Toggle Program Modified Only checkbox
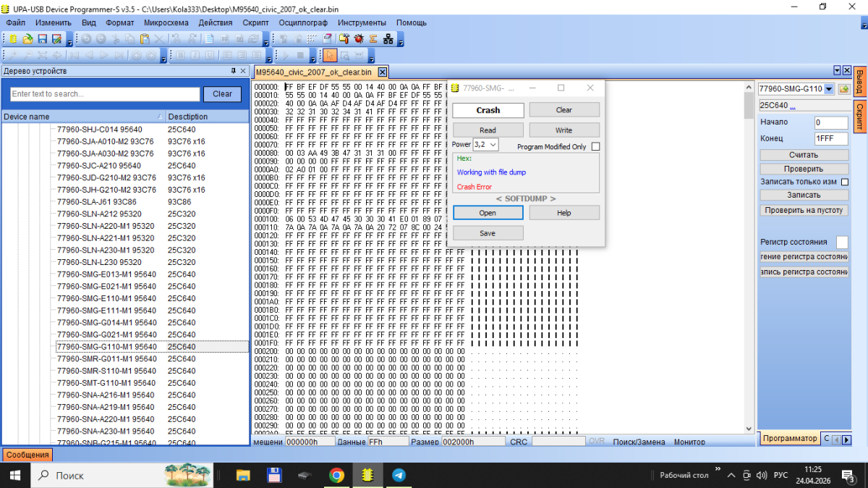Image resolution: width=868 pixels, height=488 pixels. (595, 146)
